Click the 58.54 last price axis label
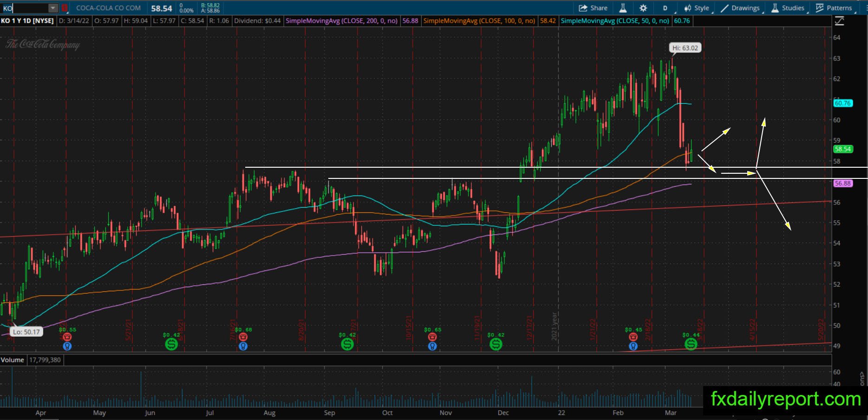Screen dimensions: 868x420 pos(842,149)
